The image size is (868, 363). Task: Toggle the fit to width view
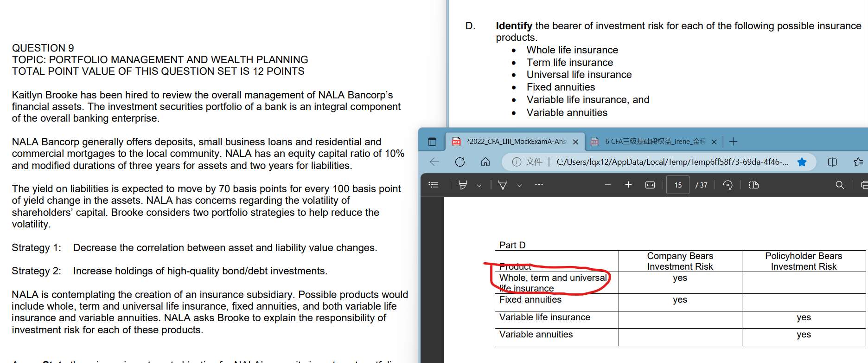pyautogui.click(x=650, y=185)
